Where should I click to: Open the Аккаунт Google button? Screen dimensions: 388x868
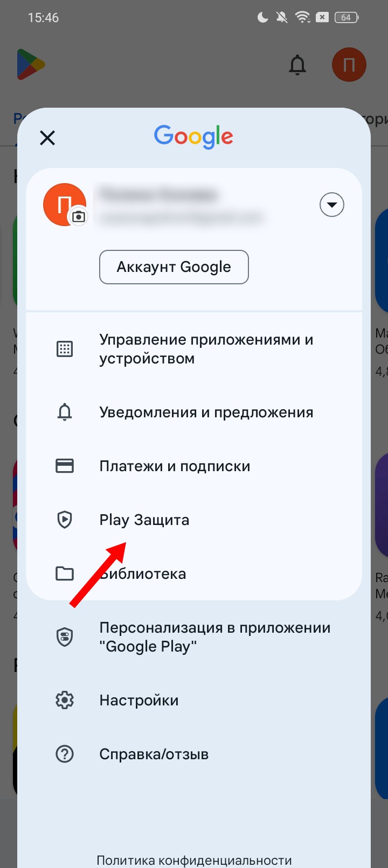pyautogui.click(x=174, y=267)
